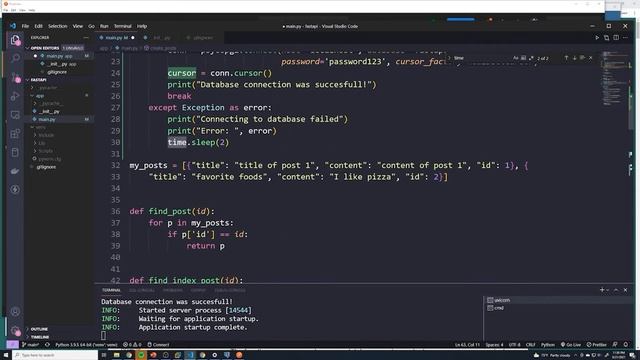Open the Docker view in activity bar
This screenshot has width=640, height=360.
(15, 171)
